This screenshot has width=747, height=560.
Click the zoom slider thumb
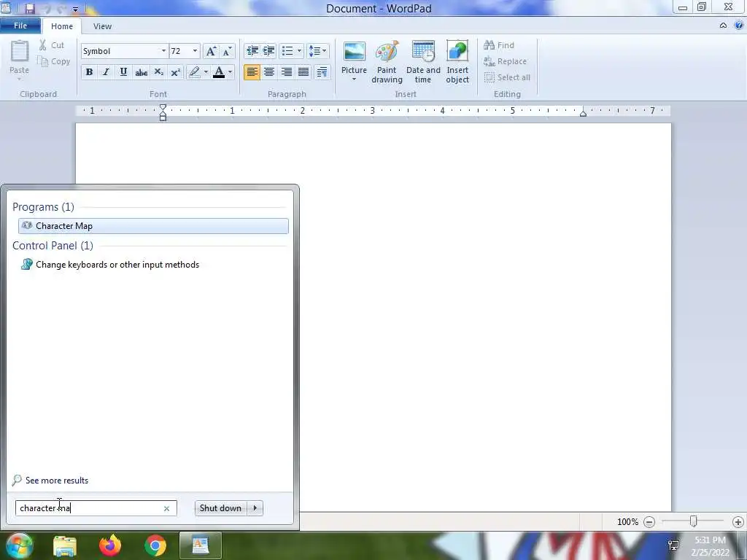[x=694, y=521]
